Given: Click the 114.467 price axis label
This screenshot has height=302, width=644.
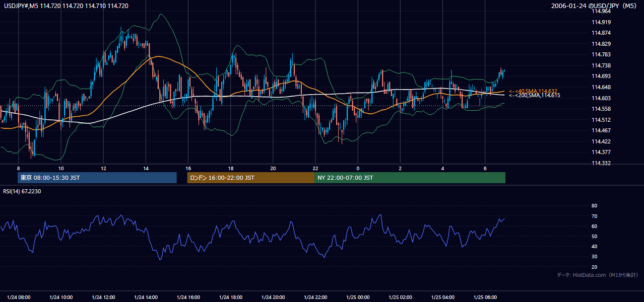Looking at the screenshot, I should (x=601, y=130).
